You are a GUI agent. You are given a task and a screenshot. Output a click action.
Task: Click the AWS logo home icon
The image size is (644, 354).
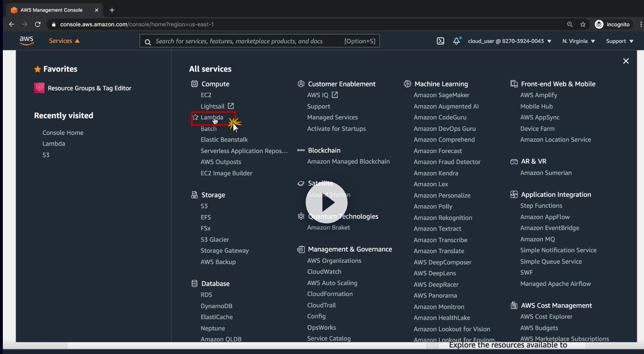pyautogui.click(x=27, y=40)
